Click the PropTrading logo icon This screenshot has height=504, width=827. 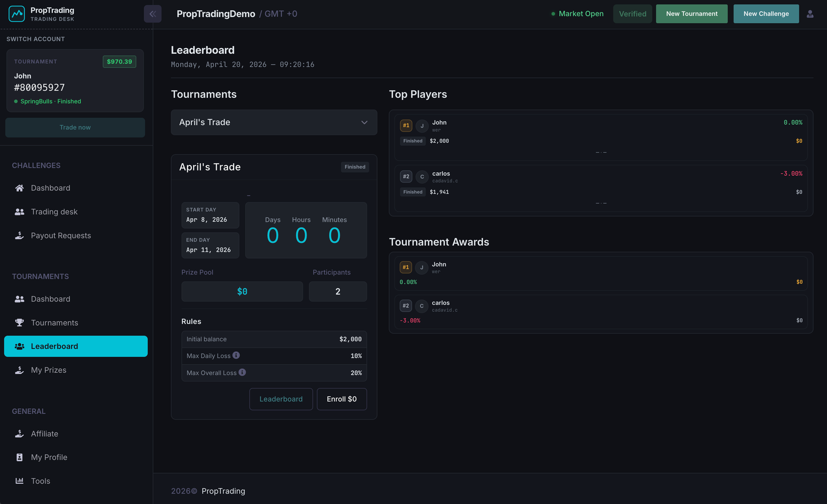(17, 13)
